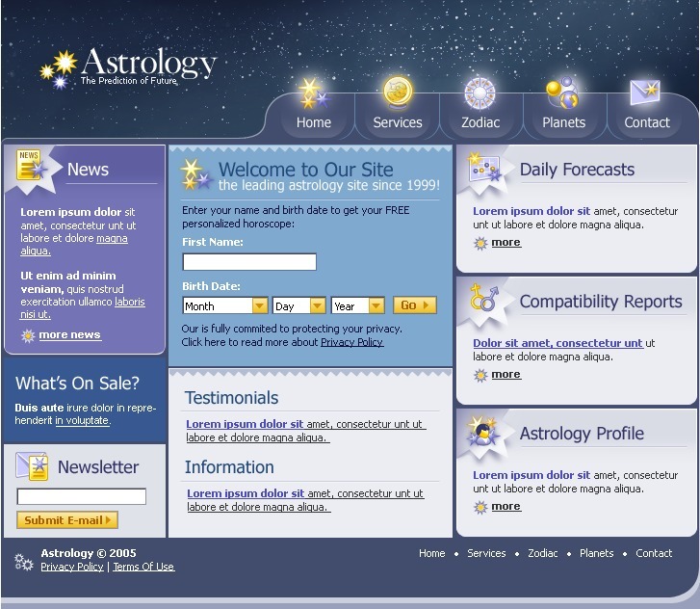This screenshot has width=700, height=609.
Task: Open the Day dropdown
Action: click(298, 305)
